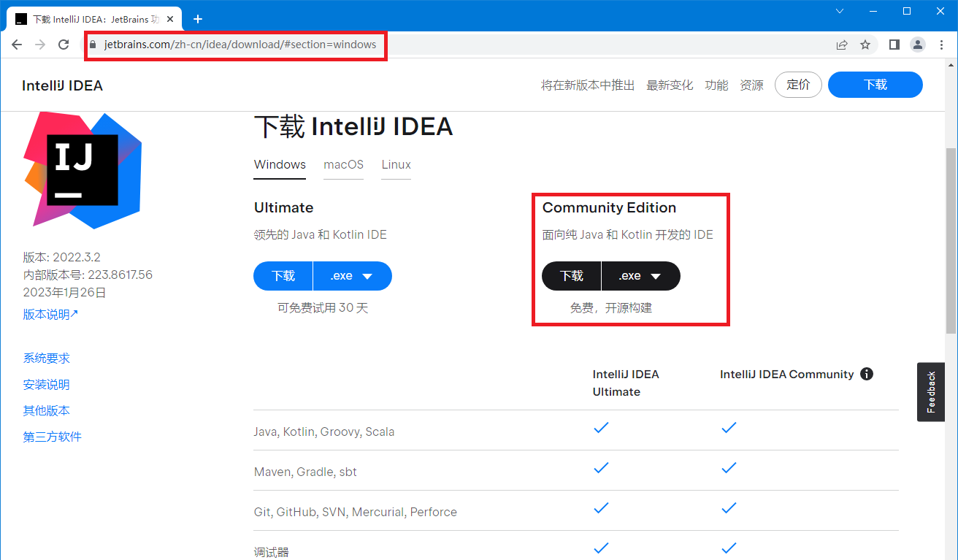Click the 'Maven, Gradle, sbt' row text
Image resolution: width=958 pixels, height=560 pixels.
tap(305, 472)
